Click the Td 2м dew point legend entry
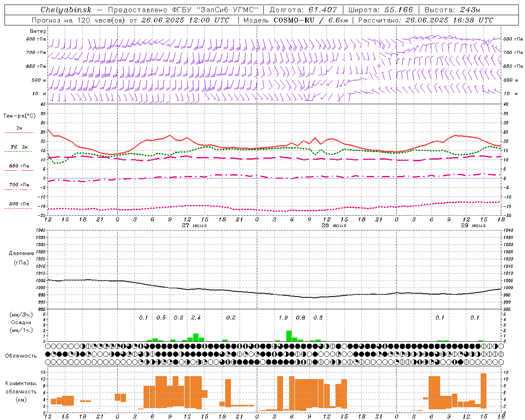Screen dimensions: 525x420 tap(19, 147)
